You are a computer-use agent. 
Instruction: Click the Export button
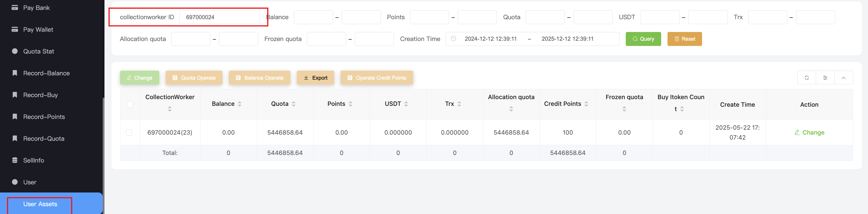[315, 78]
